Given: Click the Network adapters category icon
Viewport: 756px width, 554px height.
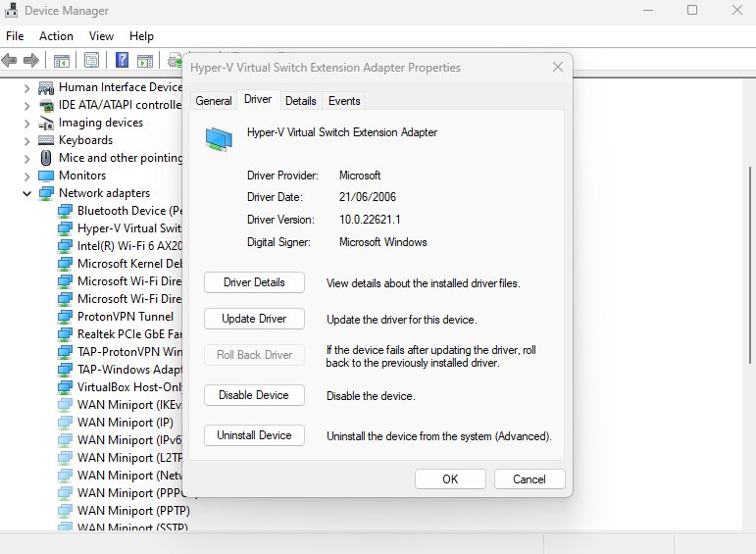Looking at the screenshot, I should [x=46, y=193].
